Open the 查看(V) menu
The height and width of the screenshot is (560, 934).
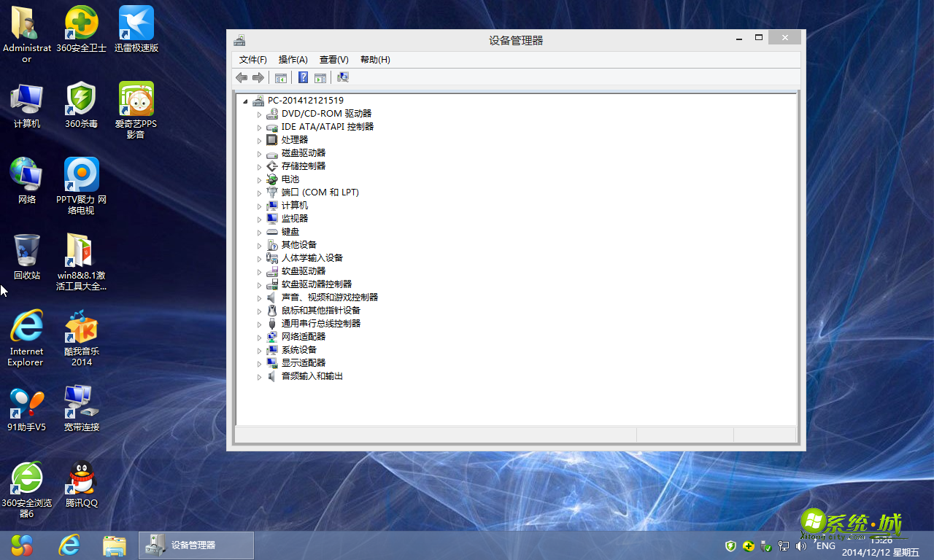[x=333, y=59]
